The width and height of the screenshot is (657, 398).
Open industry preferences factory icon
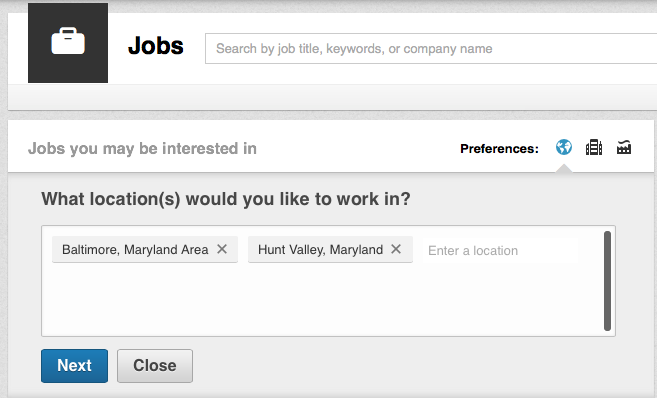pyautogui.click(x=624, y=147)
